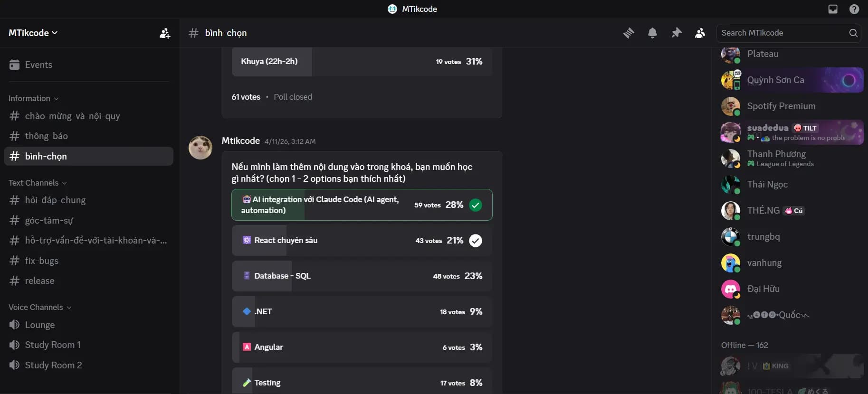Open the Help question mark icon
Viewport: 868px width, 394px height.
point(854,9)
